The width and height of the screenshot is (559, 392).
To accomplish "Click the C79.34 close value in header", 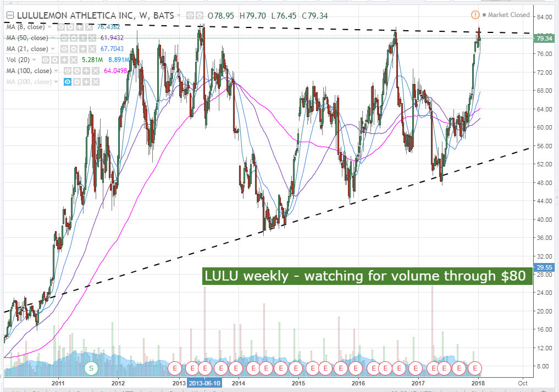I will pos(315,16).
